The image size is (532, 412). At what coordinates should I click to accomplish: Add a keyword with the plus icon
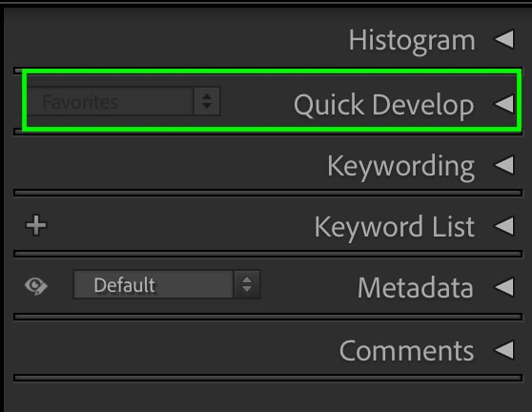pyautogui.click(x=36, y=225)
